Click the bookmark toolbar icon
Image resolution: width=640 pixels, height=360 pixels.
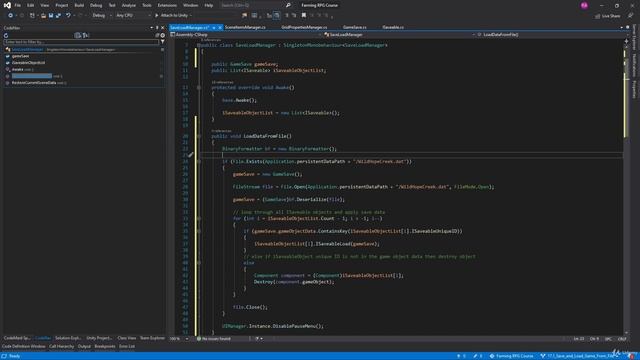(x=304, y=16)
